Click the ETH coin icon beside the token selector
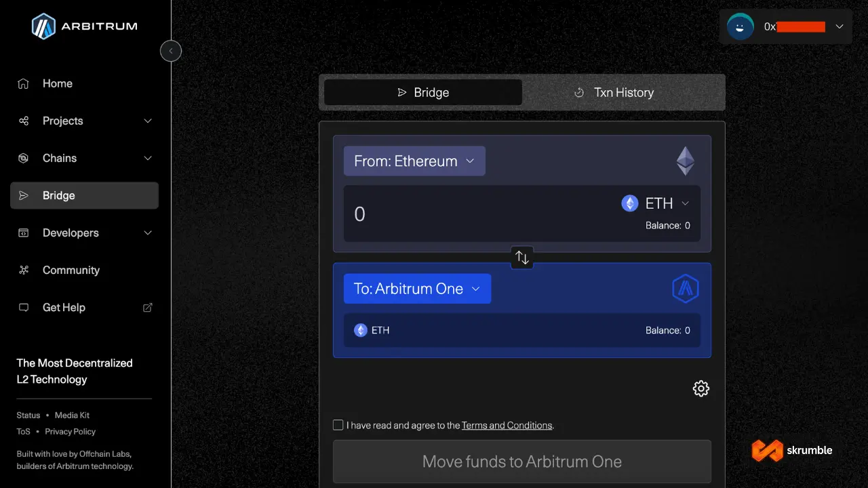868x488 pixels. coord(630,203)
